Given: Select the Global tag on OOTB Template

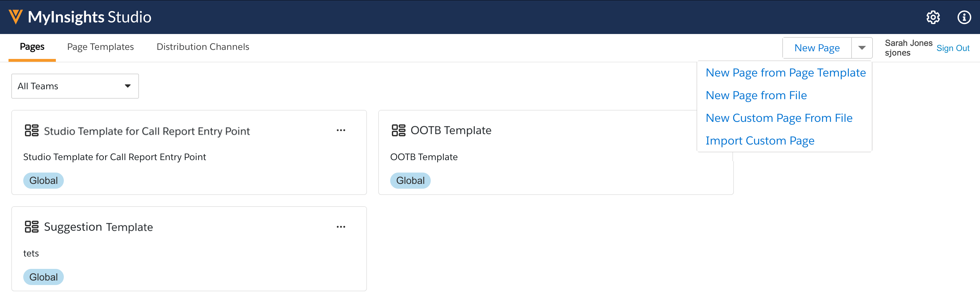Looking at the screenshot, I should pyautogui.click(x=410, y=180).
